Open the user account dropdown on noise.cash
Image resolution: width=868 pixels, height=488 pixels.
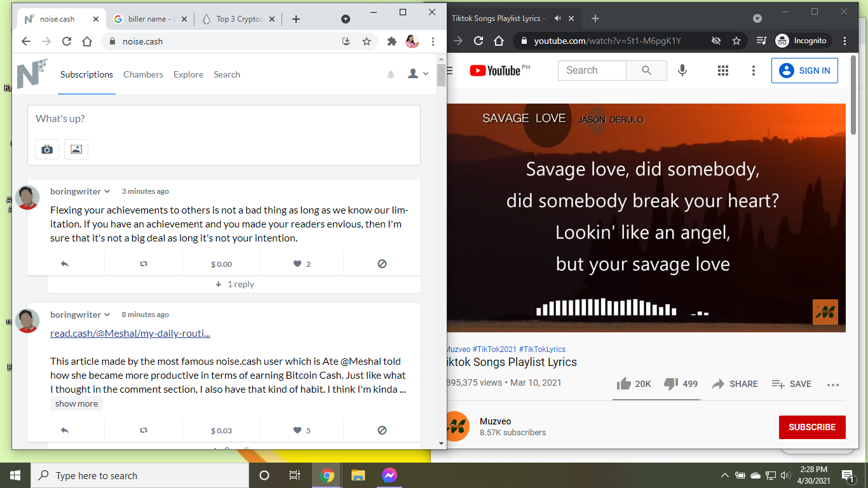tap(417, 74)
